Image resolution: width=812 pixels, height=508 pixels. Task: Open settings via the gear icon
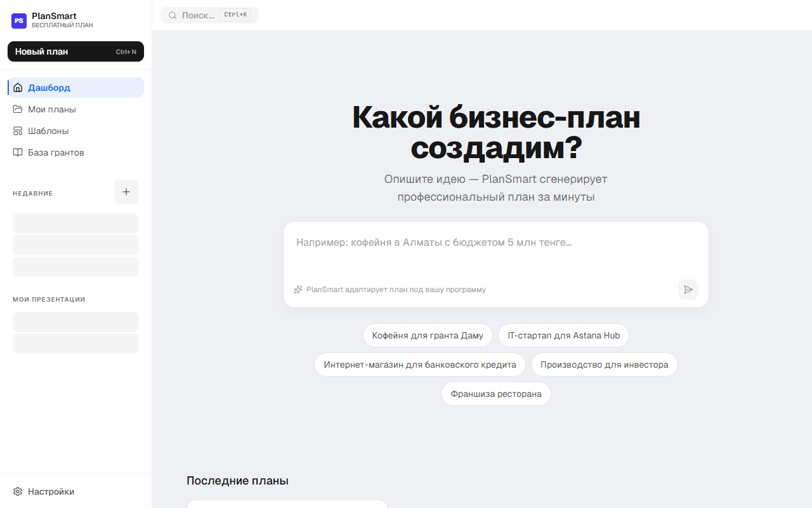(17, 491)
